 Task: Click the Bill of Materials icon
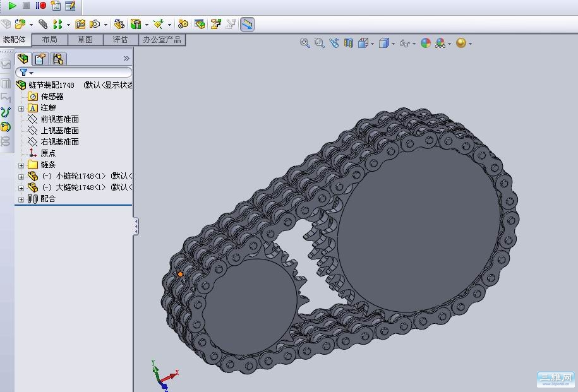[200, 25]
